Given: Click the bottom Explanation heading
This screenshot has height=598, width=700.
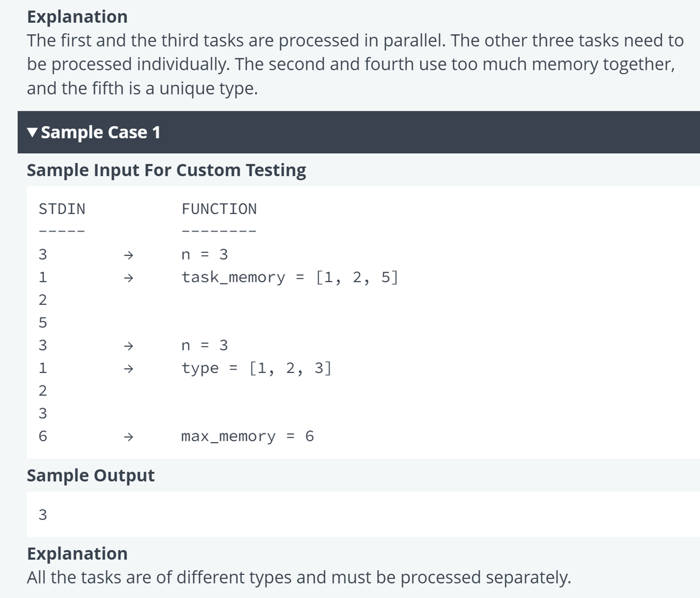Looking at the screenshot, I should tap(77, 554).
